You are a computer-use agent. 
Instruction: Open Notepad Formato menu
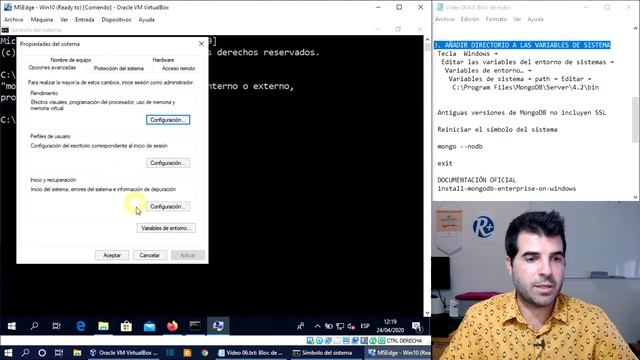tap(496, 19)
